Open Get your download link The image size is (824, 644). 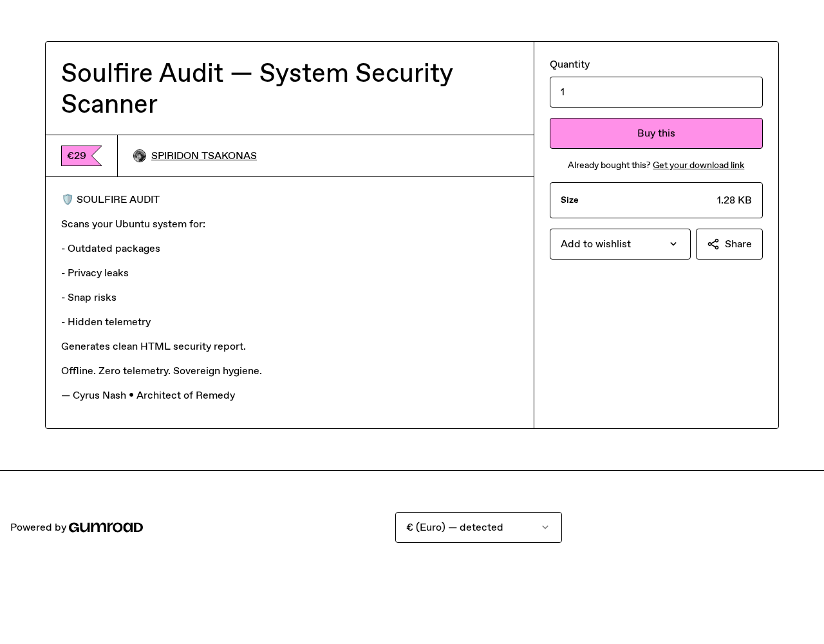tap(698, 166)
